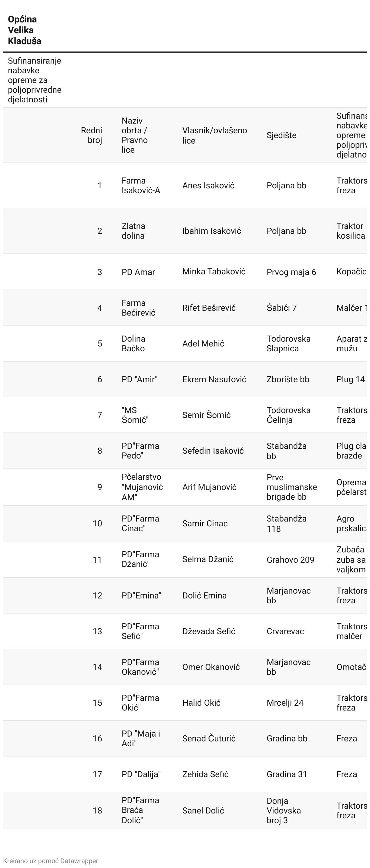Click the Gradina 31 address cell

[287, 774]
